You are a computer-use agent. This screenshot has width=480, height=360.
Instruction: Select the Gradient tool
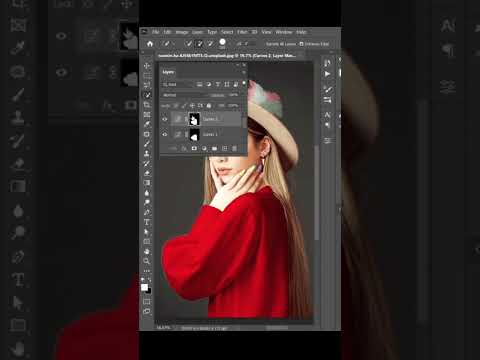pos(147,183)
